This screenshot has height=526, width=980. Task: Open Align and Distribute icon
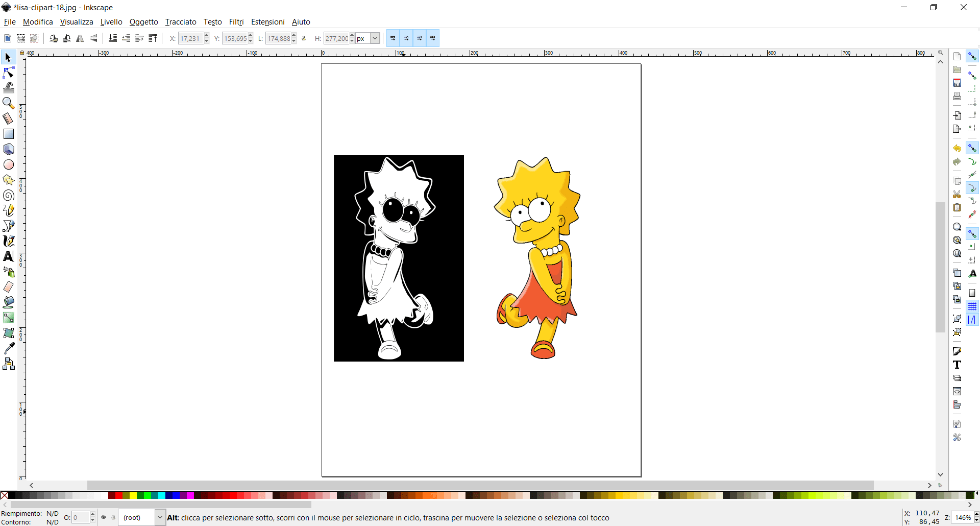(957, 404)
